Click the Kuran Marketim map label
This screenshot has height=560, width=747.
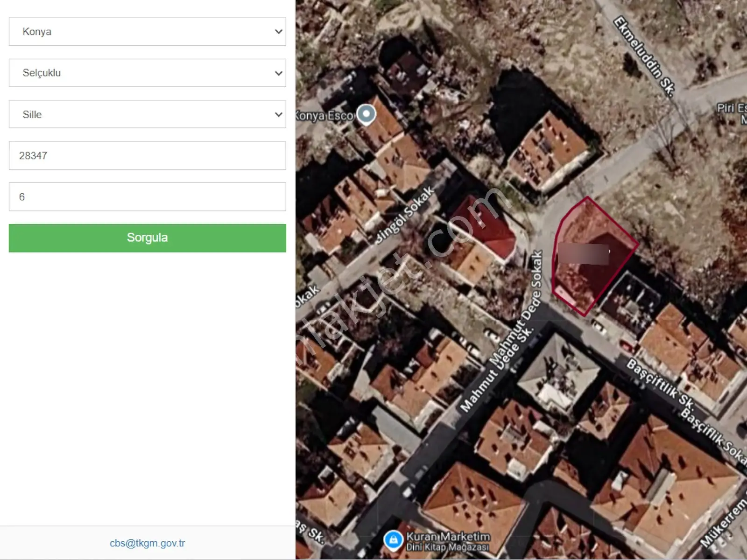448,537
